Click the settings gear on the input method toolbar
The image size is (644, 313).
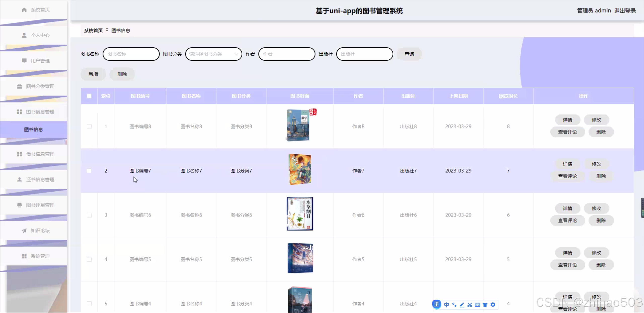493,304
